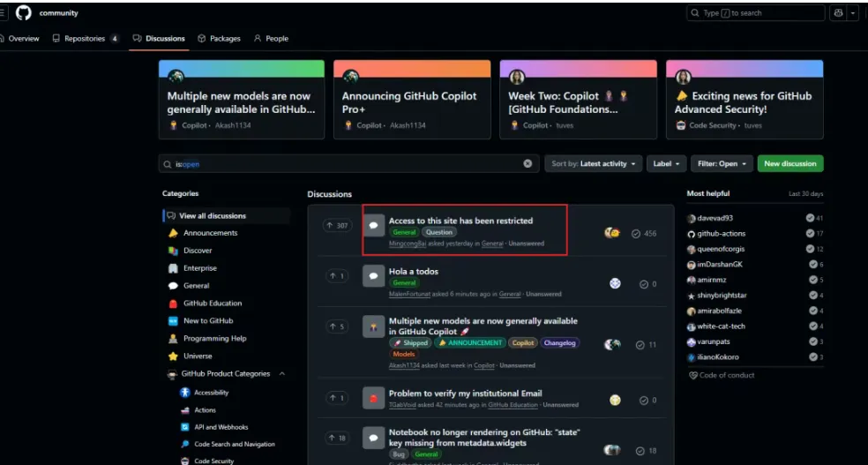The image size is (868, 465).
Task: Upvote 'Access to this site has been restricted'
Action: tap(337, 225)
